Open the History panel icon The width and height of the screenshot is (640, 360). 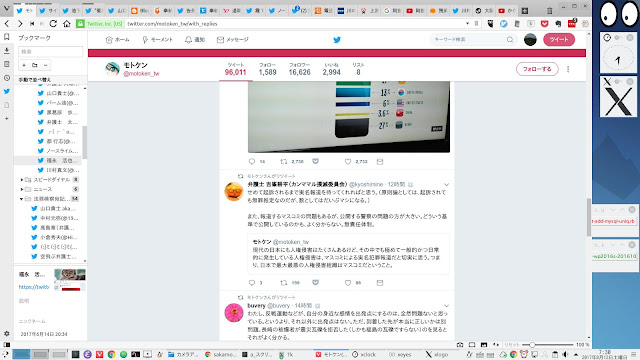point(7,78)
